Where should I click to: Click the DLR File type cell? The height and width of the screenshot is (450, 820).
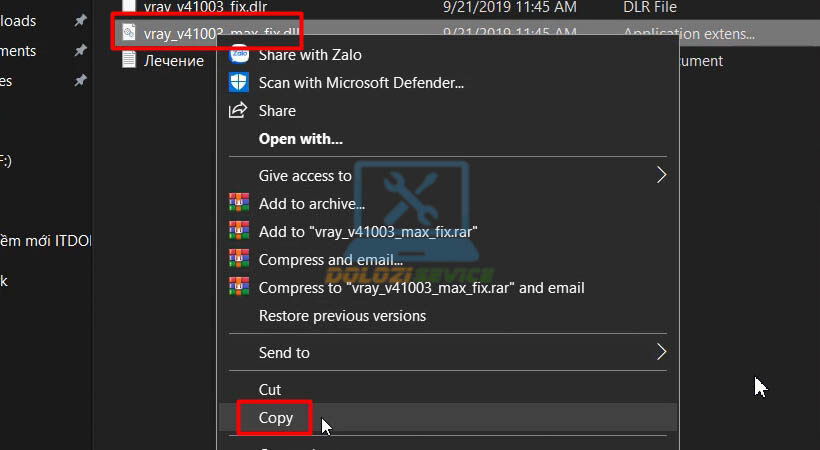coord(650,7)
